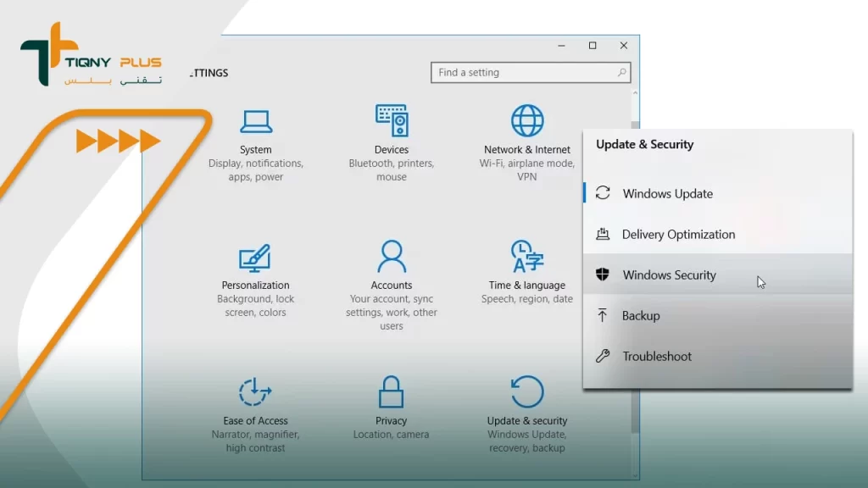Click the 'Windows Update, recovery, backup' description
The height and width of the screenshot is (488, 868).
click(x=527, y=441)
